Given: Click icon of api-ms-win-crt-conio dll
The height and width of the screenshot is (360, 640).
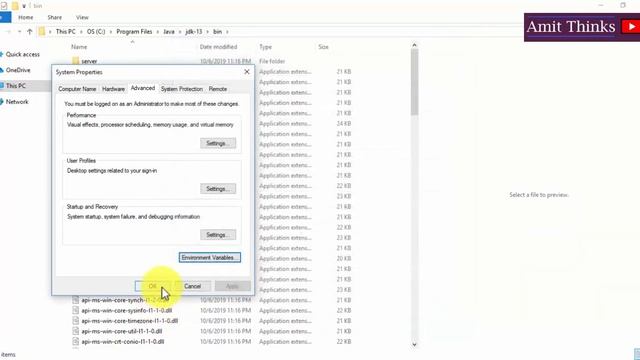Looking at the screenshot, I should (76, 342).
